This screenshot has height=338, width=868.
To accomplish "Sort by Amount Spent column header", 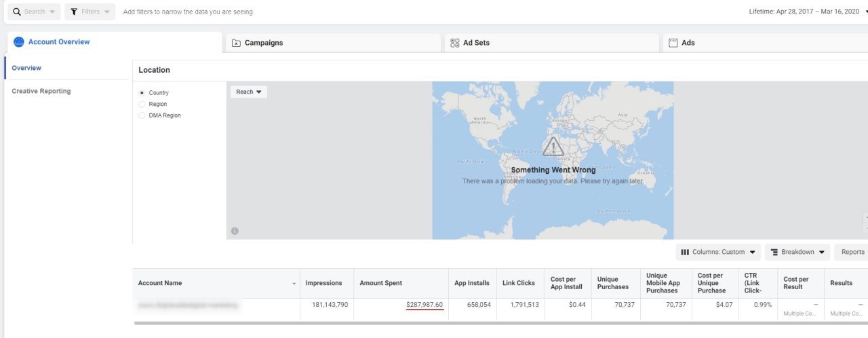I will [380, 283].
